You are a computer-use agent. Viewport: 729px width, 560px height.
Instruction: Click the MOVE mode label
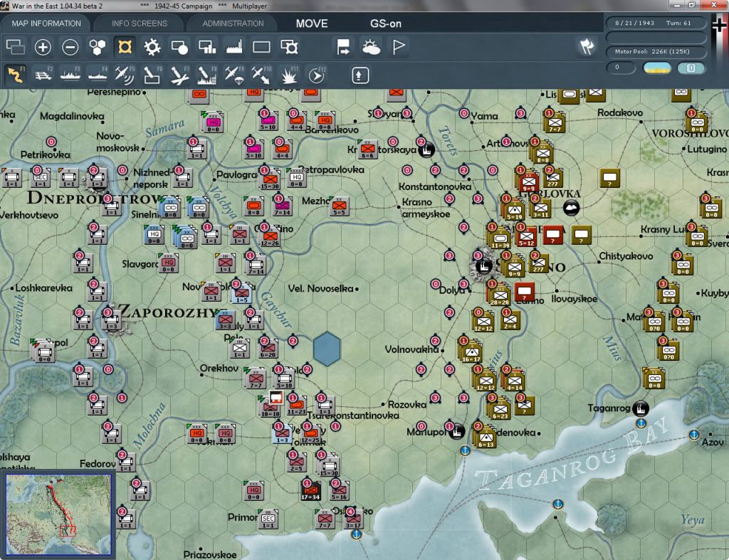click(312, 23)
